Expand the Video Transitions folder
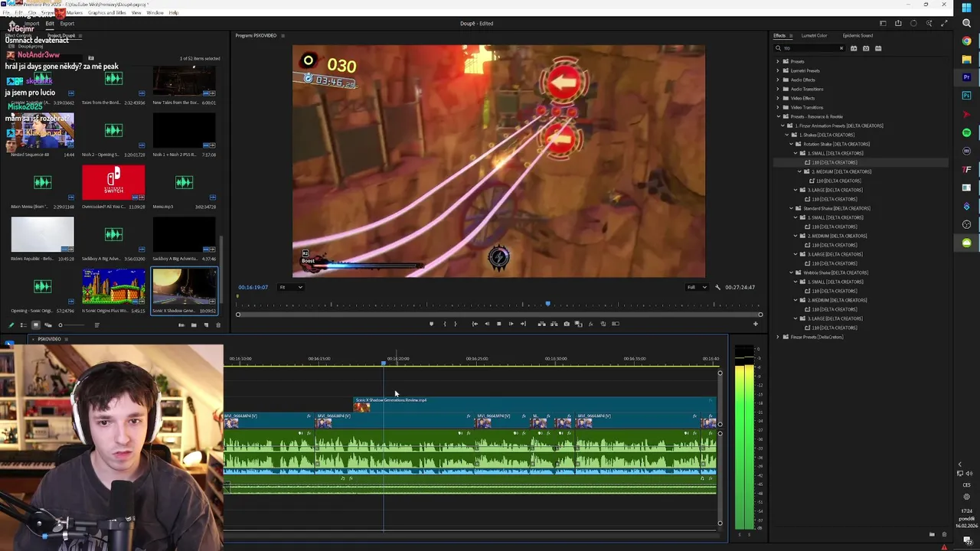Screen dimensions: 980x551 [x=778, y=107]
